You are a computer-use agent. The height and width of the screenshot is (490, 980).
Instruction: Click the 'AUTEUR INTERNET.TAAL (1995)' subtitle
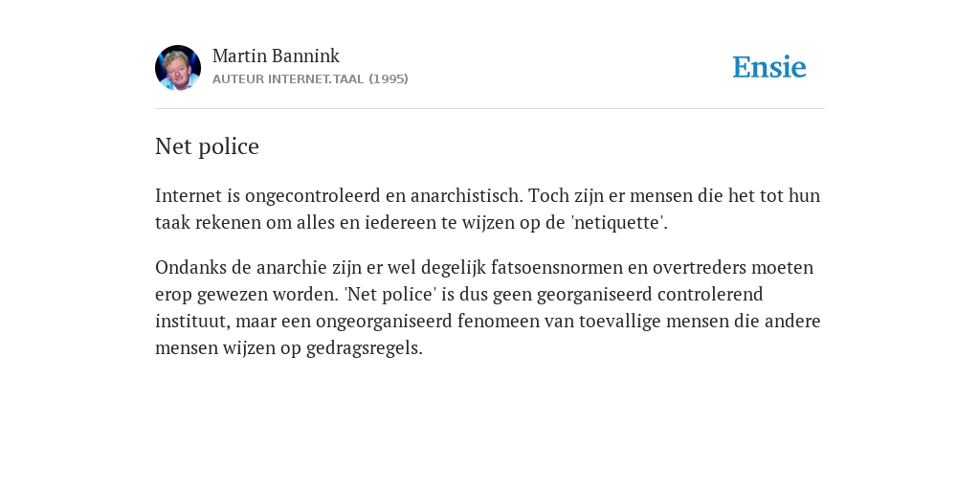point(310,78)
